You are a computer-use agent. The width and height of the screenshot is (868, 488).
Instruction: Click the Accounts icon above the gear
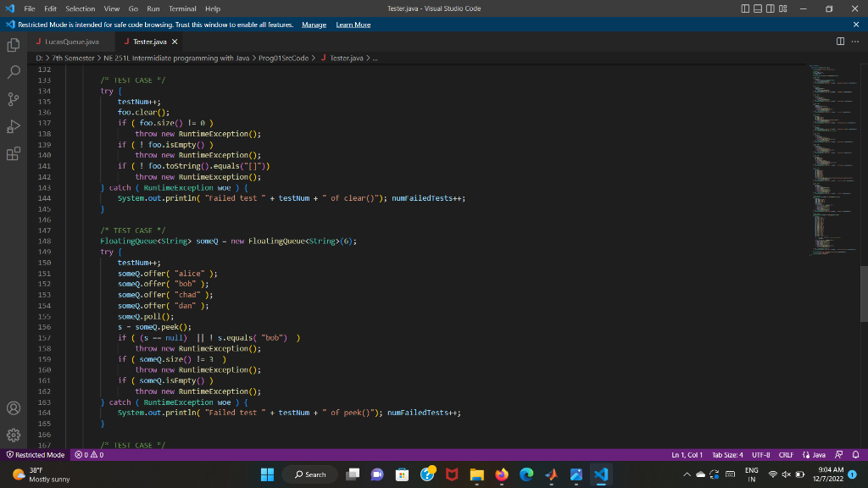point(13,408)
